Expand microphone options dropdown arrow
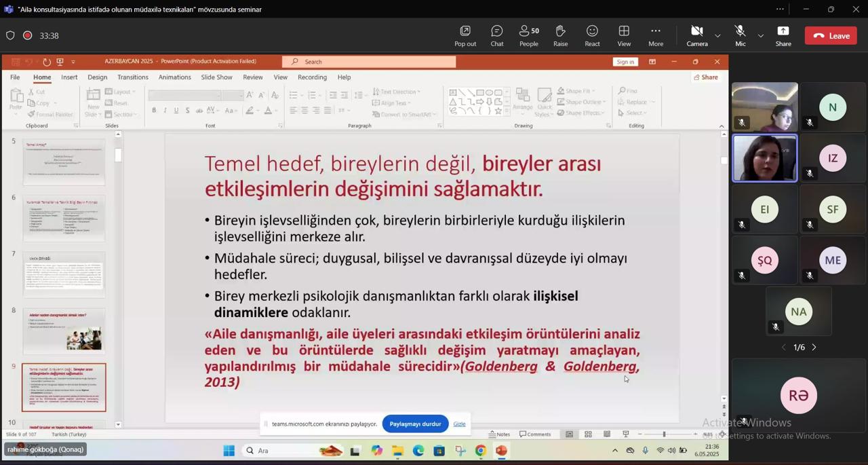 760,36
